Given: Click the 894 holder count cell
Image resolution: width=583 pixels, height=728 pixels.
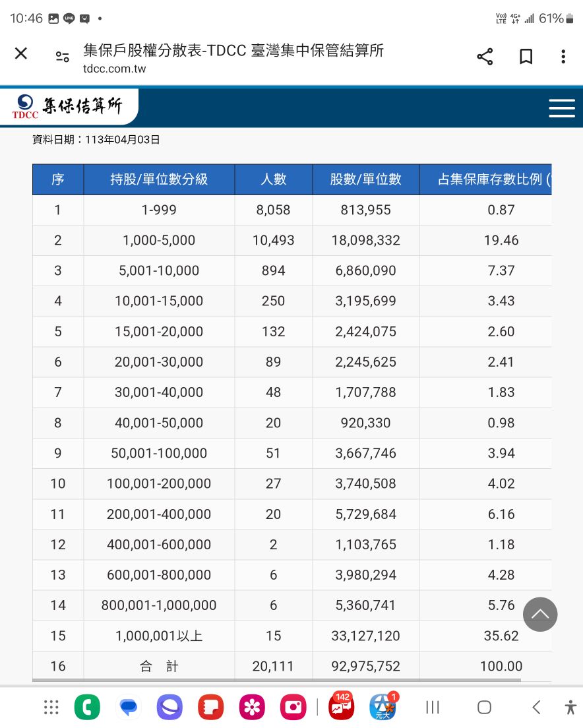Looking at the screenshot, I should (x=274, y=270).
